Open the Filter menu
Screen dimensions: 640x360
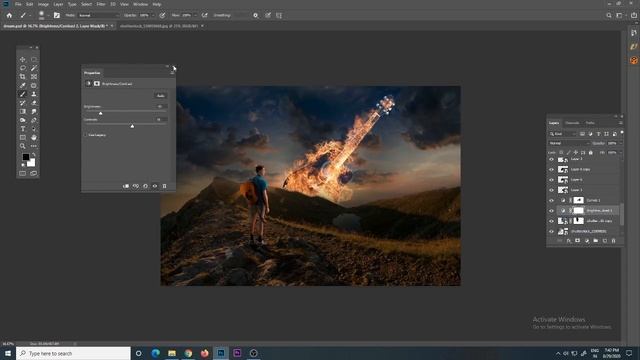coord(101,4)
